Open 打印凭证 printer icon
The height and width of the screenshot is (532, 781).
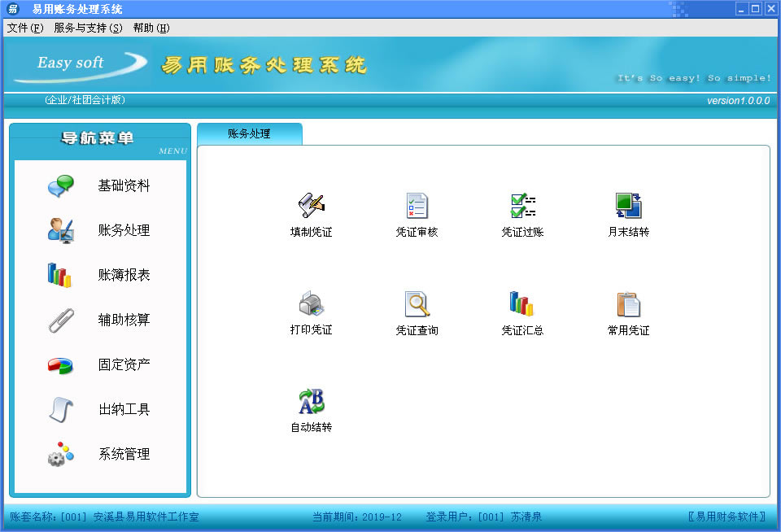point(312,303)
